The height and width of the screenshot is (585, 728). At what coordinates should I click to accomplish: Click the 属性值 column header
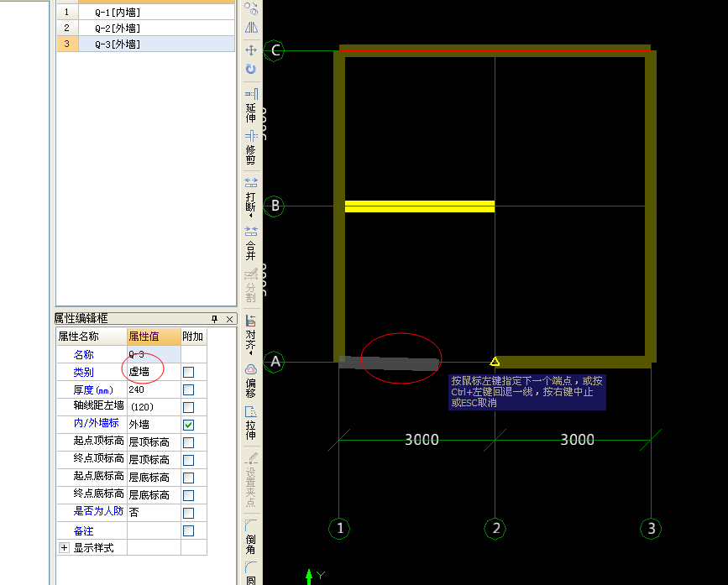(154, 337)
